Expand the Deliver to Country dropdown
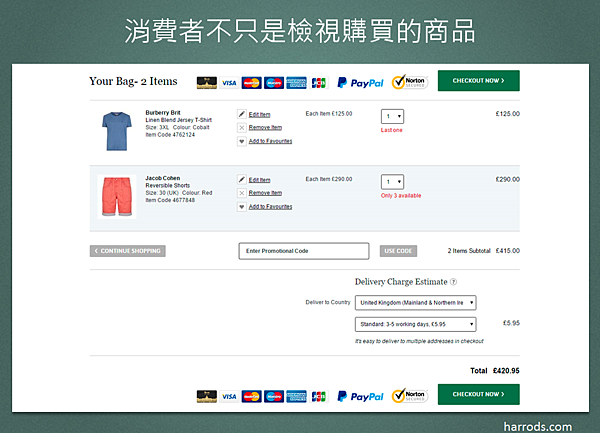The image size is (600, 433). (416, 303)
